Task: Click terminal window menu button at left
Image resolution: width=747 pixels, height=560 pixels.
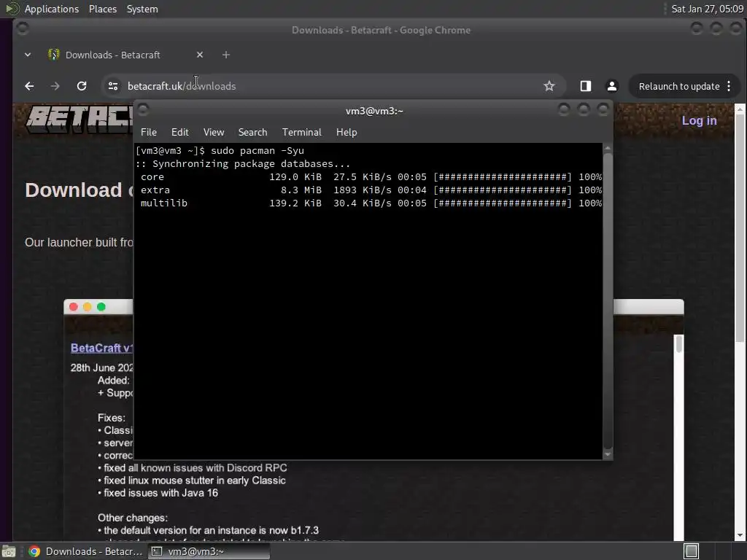Action: [143, 110]
